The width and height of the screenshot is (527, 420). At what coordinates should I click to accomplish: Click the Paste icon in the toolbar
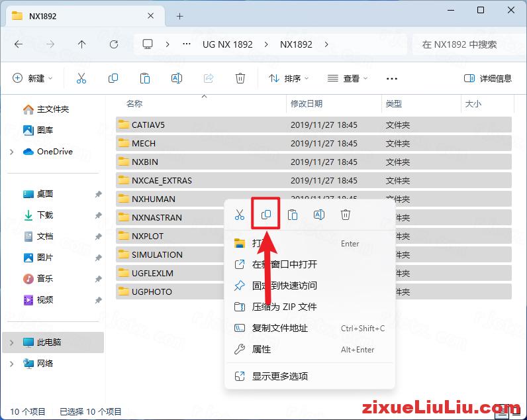145,78
